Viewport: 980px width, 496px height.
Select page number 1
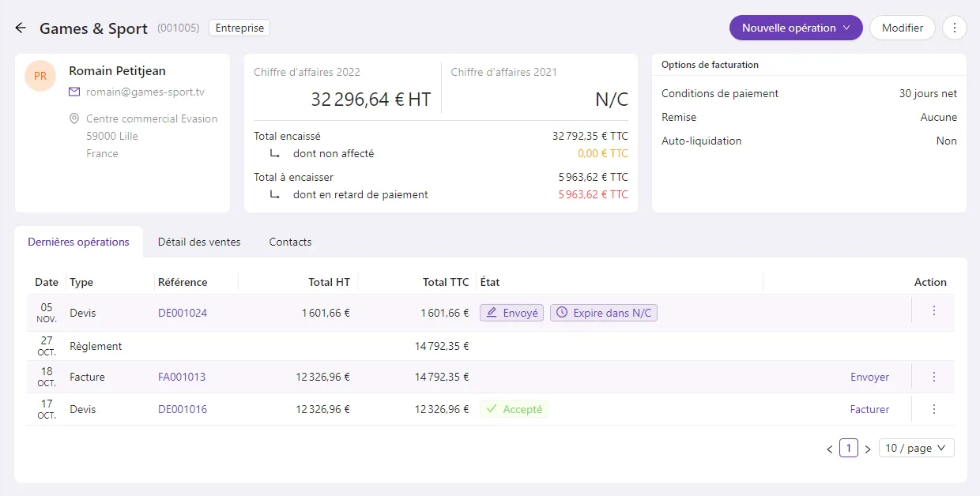[849, 448]
